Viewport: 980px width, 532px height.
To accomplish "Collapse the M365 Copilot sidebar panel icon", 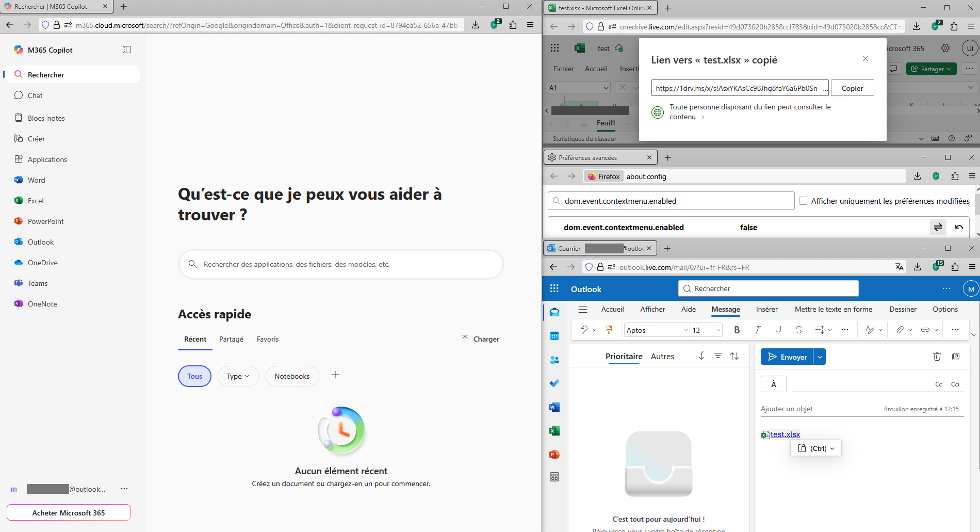I will click(x=127, y=50).
